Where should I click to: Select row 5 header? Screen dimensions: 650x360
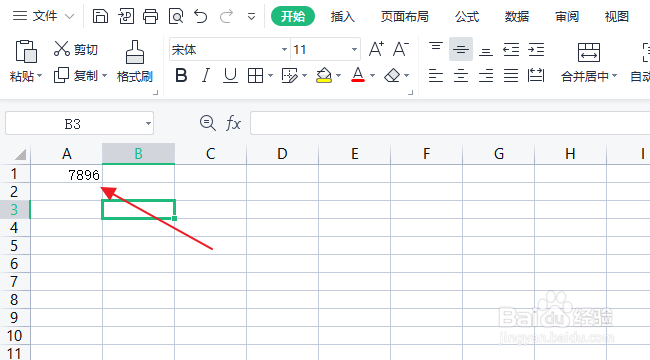point(15,246)
